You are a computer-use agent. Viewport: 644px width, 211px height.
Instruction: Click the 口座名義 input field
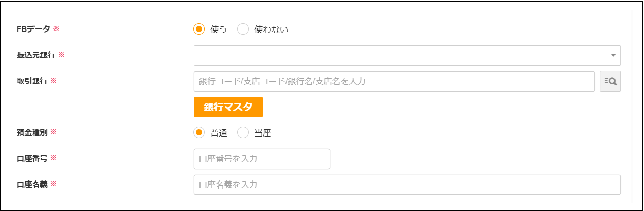[x=407, y=185]
